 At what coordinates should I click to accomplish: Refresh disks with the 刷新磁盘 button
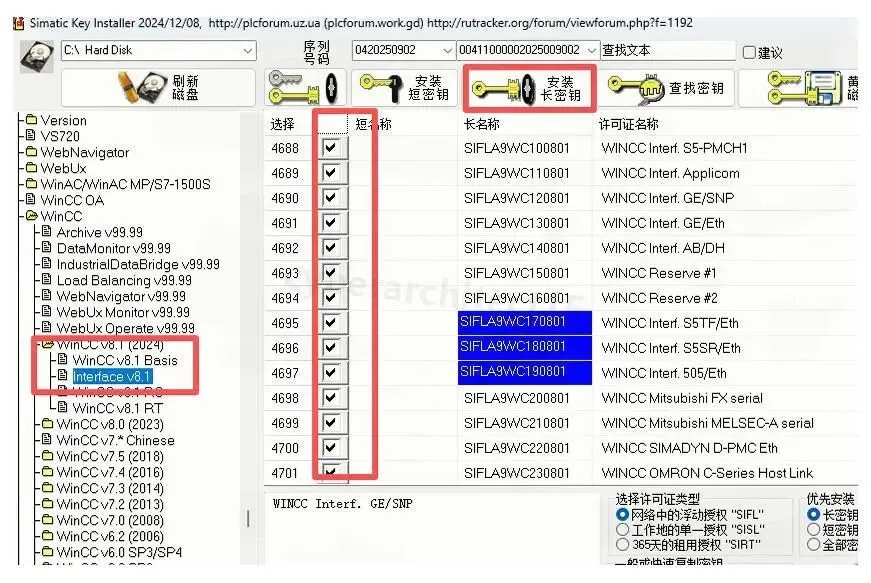point(158,88)
